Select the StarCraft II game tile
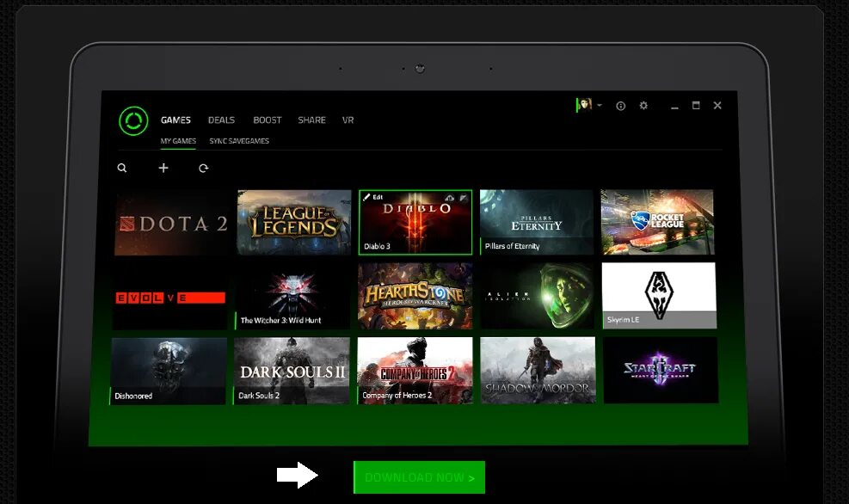 (x=661, y=371)
